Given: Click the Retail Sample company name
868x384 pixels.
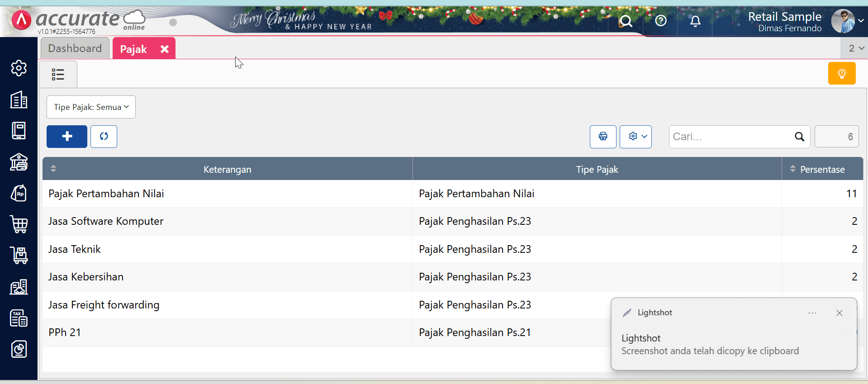Looking at the screenshot, I should [x=784, y=17].
